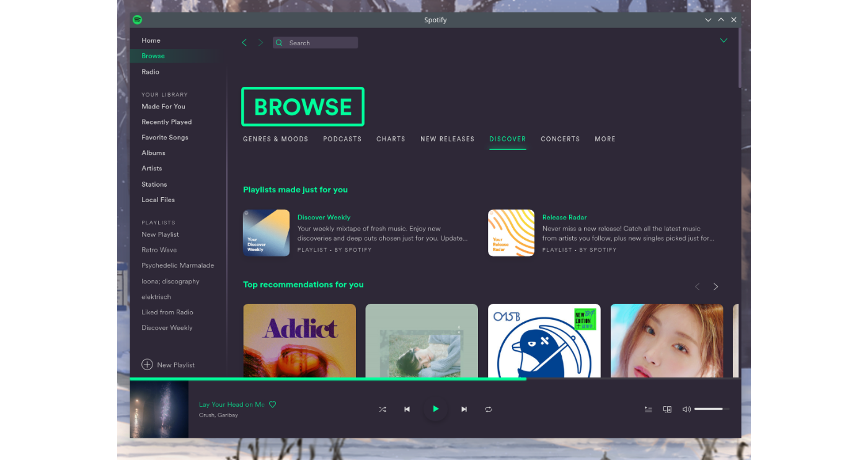Seek within the green song progress bar
868x460 pixels.
click(328, 378)
